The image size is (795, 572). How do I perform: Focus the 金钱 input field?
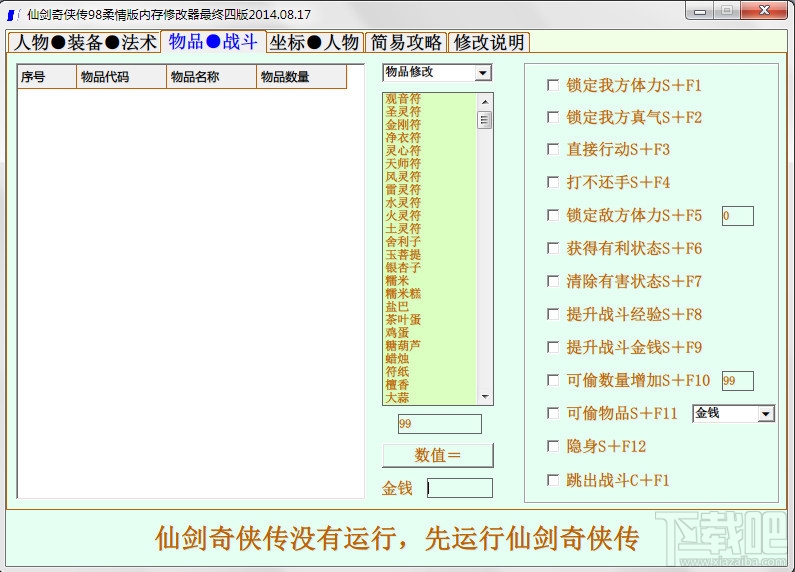(460, 488)
